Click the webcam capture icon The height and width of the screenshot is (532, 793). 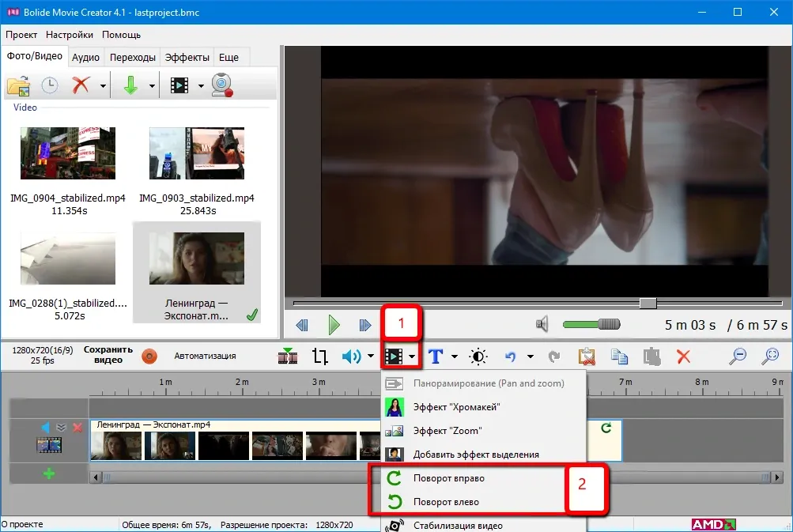click(222, 85)
